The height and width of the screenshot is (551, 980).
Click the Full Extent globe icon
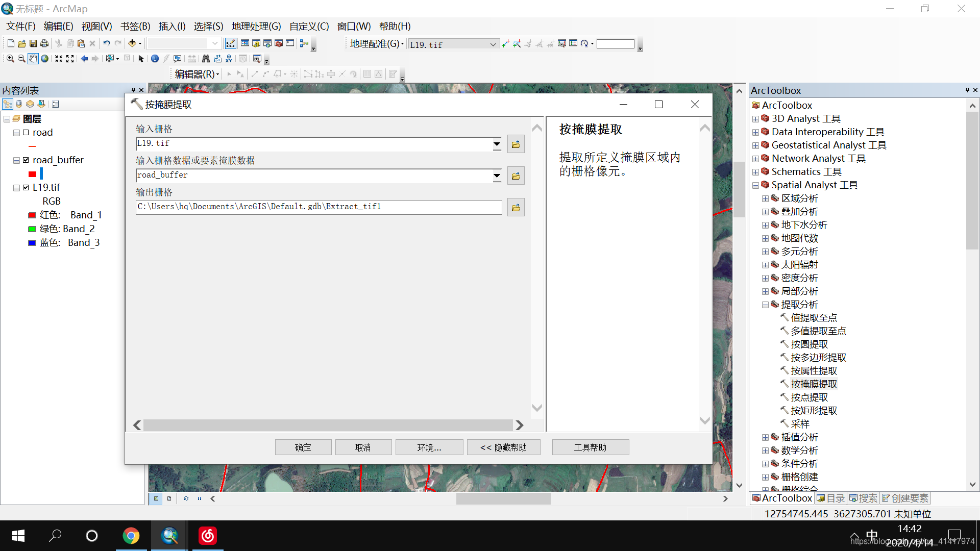pos(45,59)
